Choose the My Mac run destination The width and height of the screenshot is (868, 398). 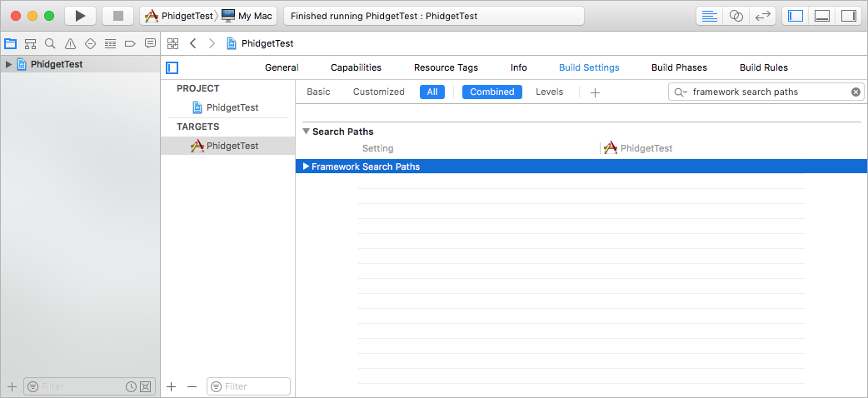coord(247,16)
